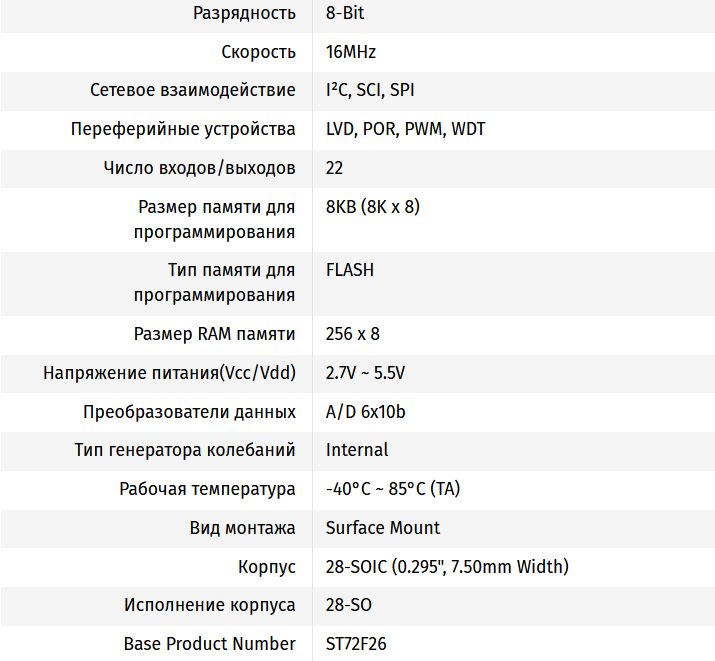Click the Разрядность row label
Viewport: 715px width, 661px height.
[246, 13]
